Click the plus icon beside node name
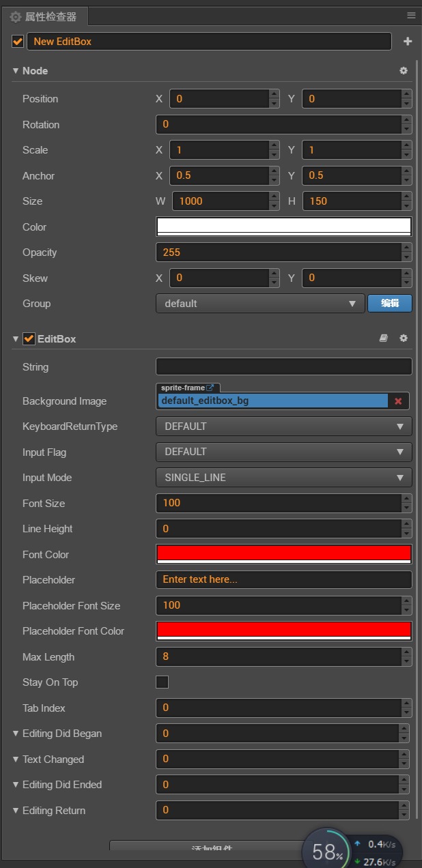The width and height of the screenshot is (422, 868). (x=408, y=42)
